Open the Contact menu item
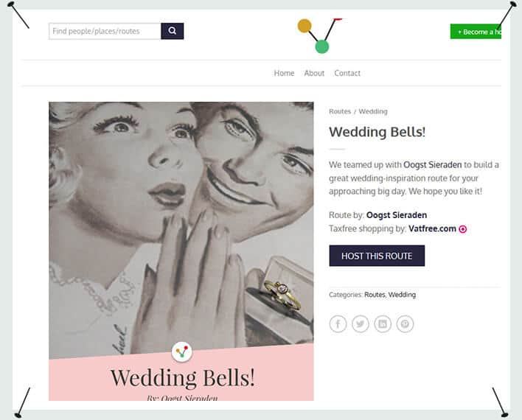The height and width of the screenshot is (420, 522). pos(347,73)
